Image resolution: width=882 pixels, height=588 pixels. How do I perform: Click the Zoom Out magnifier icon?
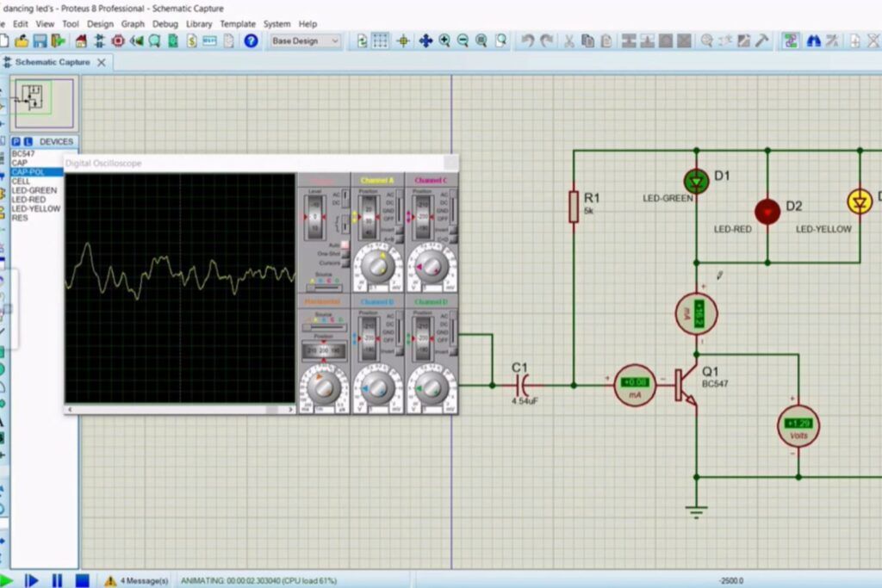point(463,40)
